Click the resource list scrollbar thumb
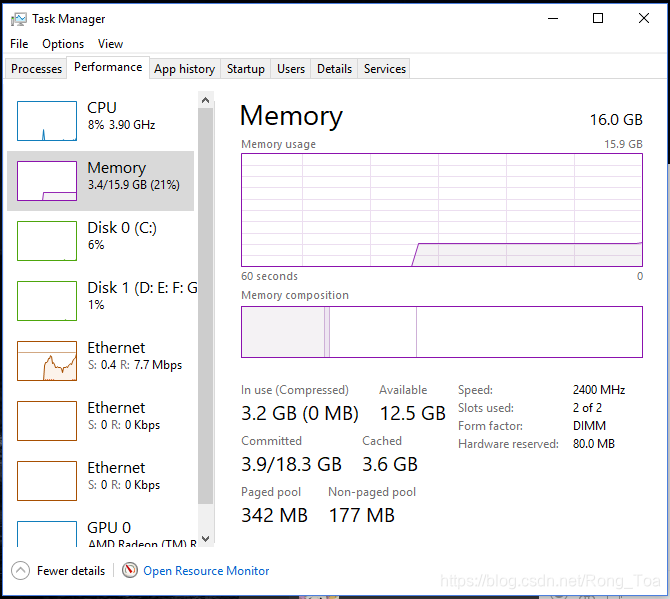Screen dimensions: 670x599 [x=206, y=306]
